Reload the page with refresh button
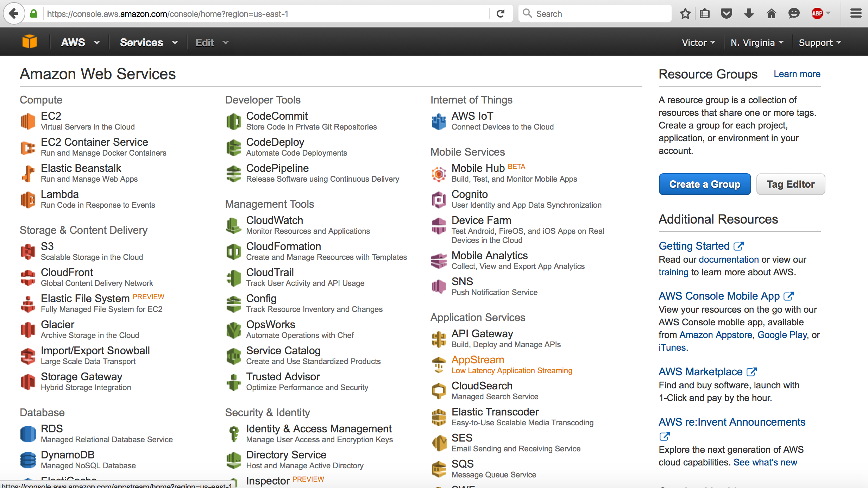 point(500,14)
